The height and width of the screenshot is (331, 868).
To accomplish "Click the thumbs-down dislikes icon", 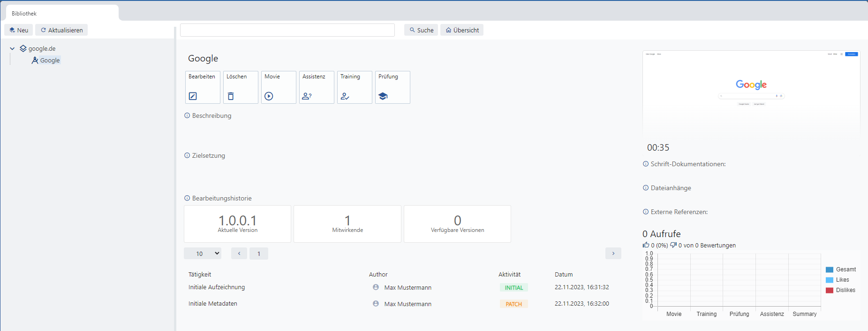I will (x=673, y=245).
